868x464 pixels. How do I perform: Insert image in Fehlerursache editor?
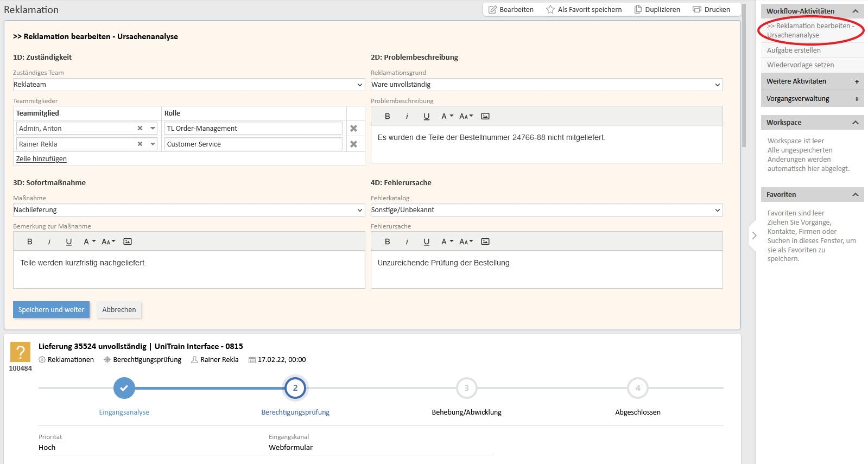(485, 241)
